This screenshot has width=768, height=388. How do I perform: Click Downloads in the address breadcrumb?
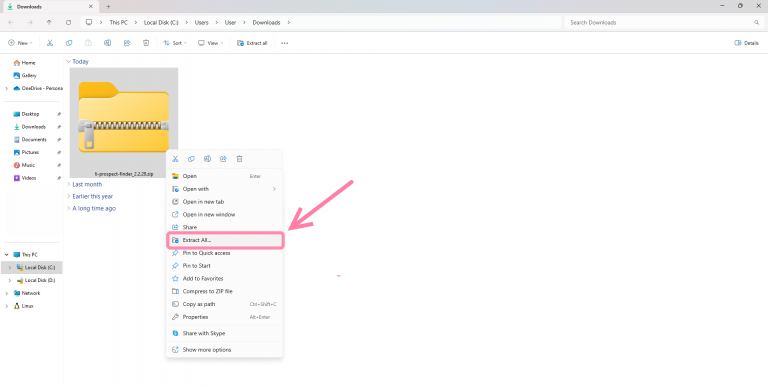[266, 23]
